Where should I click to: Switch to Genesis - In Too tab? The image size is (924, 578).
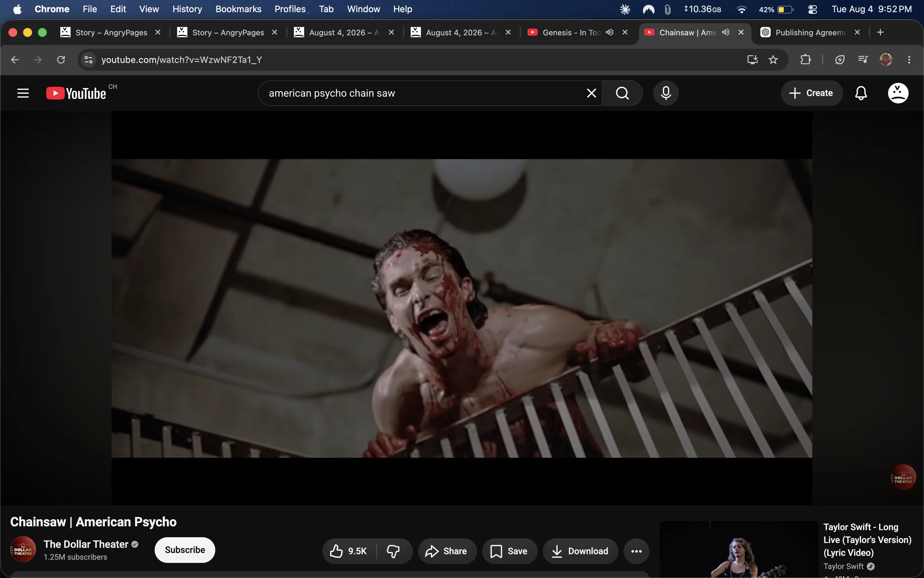[572, 32]
